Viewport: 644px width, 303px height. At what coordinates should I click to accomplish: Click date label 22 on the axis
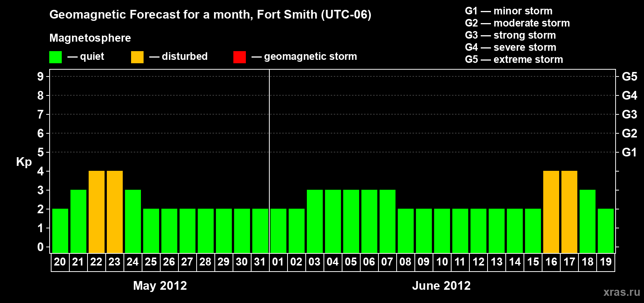pos(96,262)
